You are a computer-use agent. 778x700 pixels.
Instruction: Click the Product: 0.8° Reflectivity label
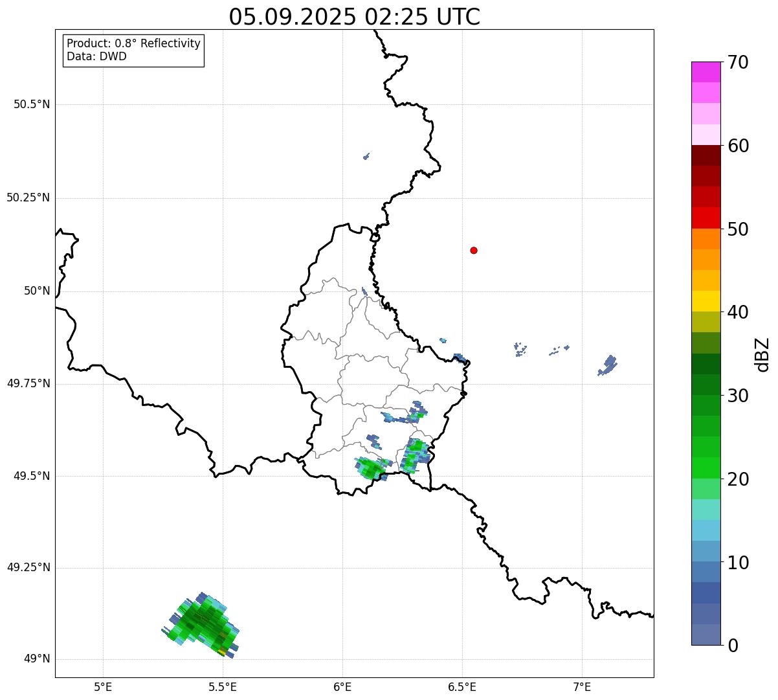134,43
